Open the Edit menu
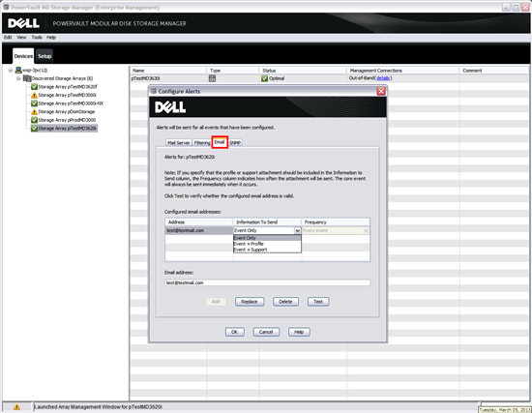The width and height of the screenshot is (532, 413). tap(8, 38)
